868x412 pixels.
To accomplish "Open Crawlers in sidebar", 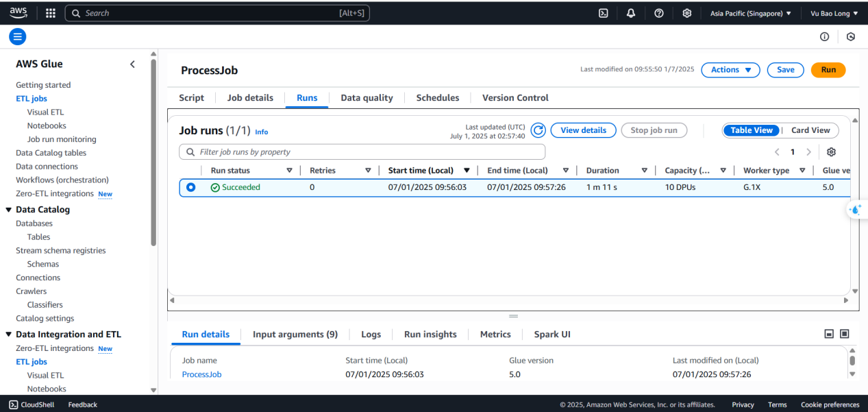I will (32, 291).
